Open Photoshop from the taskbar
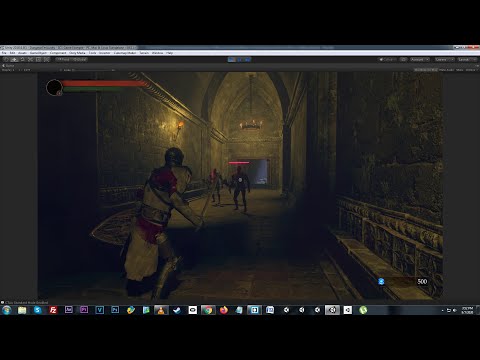 point(115,310)
